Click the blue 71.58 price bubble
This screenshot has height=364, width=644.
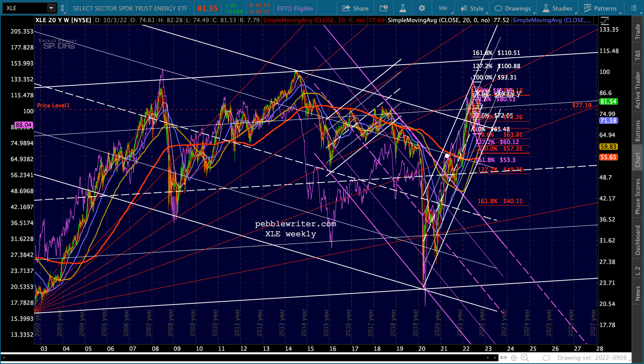609,121
